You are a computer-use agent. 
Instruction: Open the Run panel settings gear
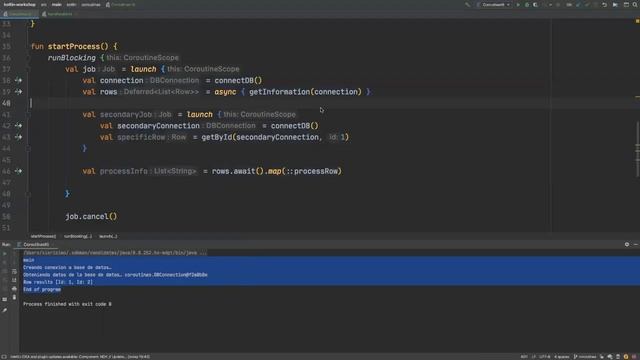click(x=627, y=244)
